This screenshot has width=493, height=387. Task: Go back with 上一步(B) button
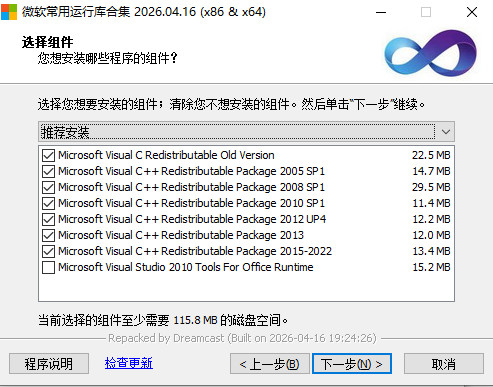pos(269,364)
